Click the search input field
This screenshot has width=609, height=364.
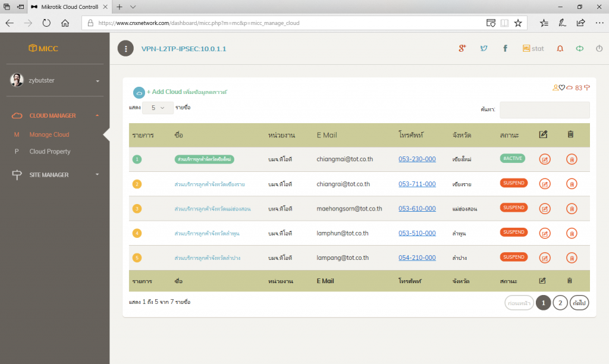(545, 110)
